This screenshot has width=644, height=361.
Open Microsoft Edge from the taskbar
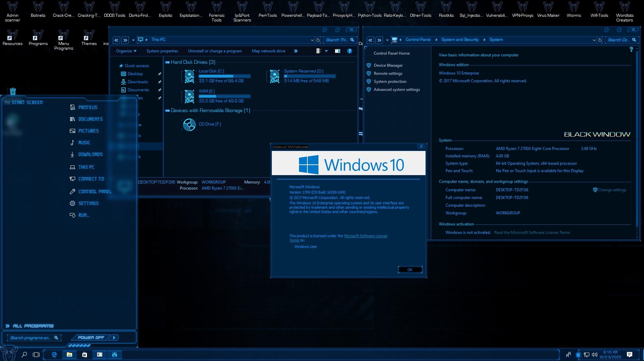point(54,355)
